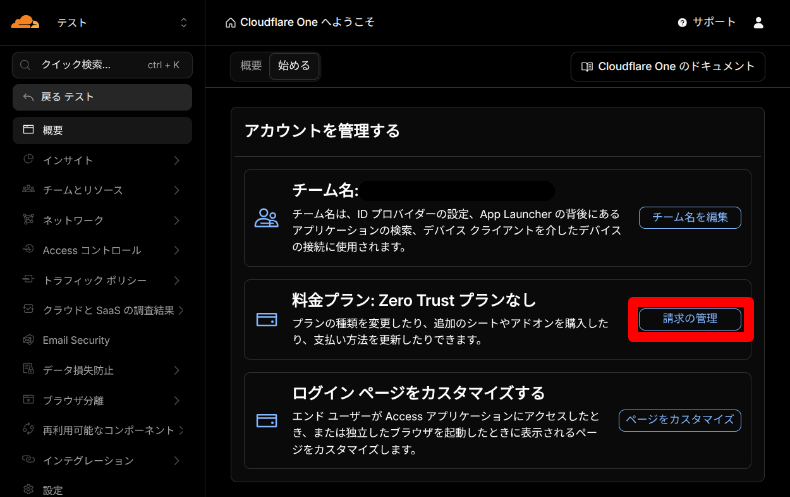This screenshot has height=497, width=790.
Task: Expand the トラフィック ポリシー chevron
Action: click(x=176, y=280)
